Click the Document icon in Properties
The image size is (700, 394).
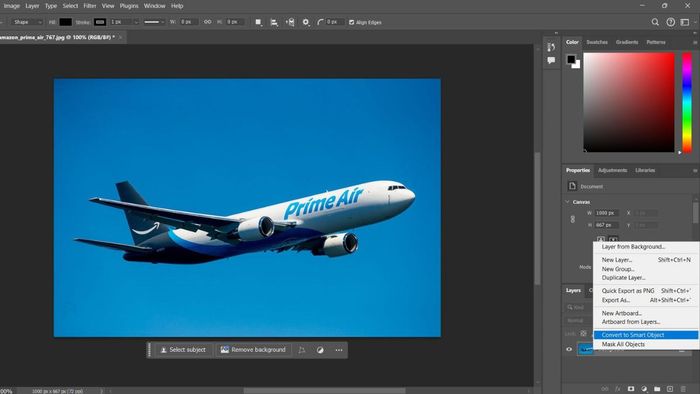tap(572, 186)
